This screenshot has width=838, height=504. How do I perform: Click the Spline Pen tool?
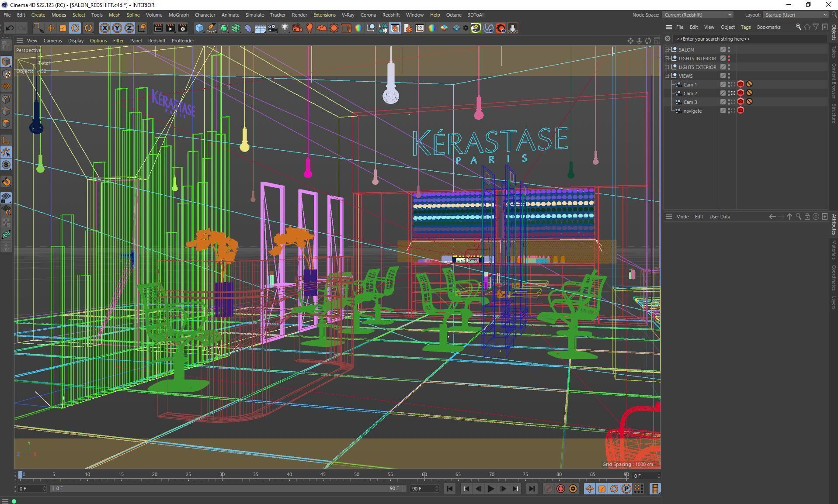pos(212,28)
